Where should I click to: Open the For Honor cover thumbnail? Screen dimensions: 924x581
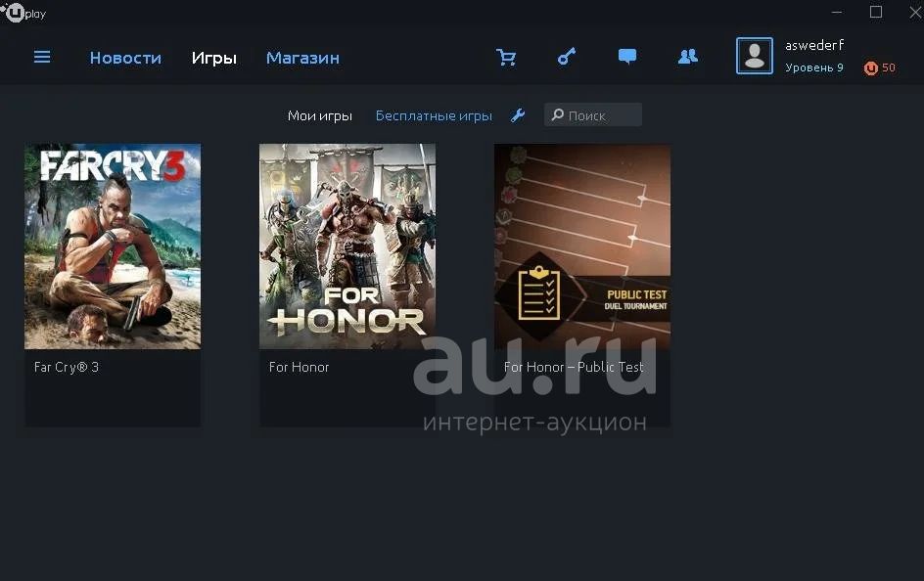[347, 246]
